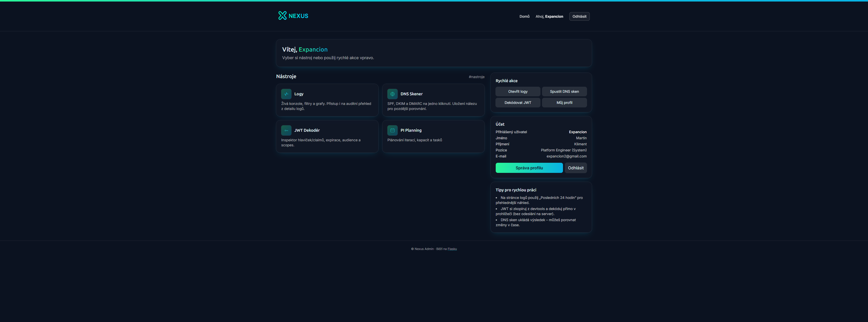
Task: Click the green Správa profilu button
Action: point(529,168)
